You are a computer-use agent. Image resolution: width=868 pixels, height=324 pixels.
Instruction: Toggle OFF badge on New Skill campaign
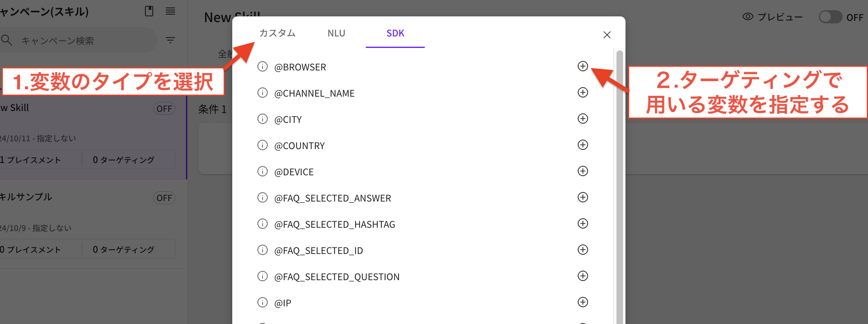[x=164, y=109]
